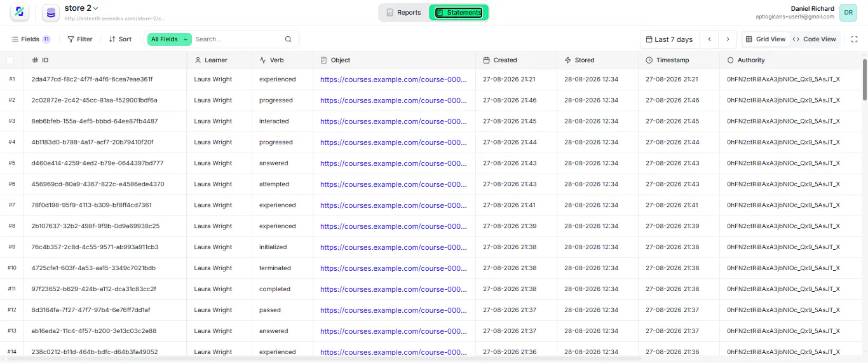
Task: Click the ID 456969cd-80a9-4367-822c-e4586ede4370
Action: pyautogui.click(x=98, y=184)
